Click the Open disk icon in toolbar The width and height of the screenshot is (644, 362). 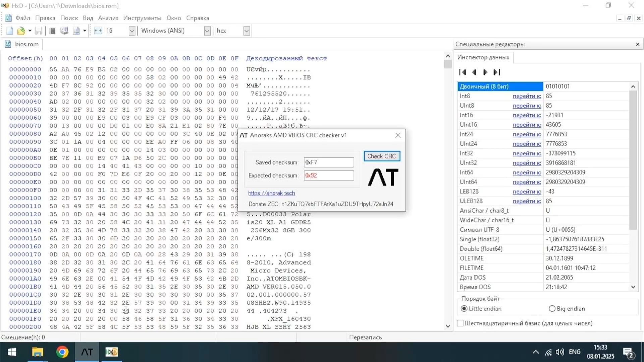tap(64, 31)
